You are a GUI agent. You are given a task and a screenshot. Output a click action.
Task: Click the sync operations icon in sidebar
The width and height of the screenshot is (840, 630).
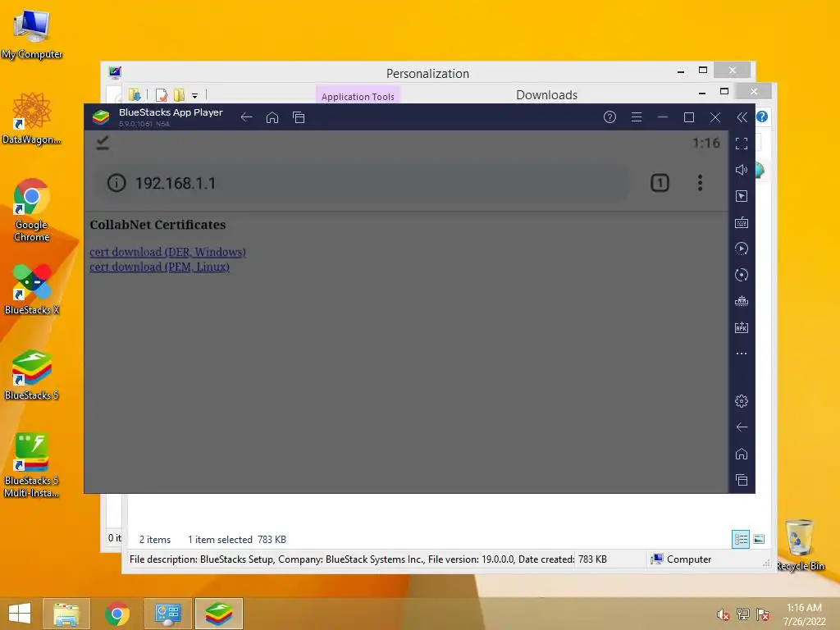click(742, 249)
